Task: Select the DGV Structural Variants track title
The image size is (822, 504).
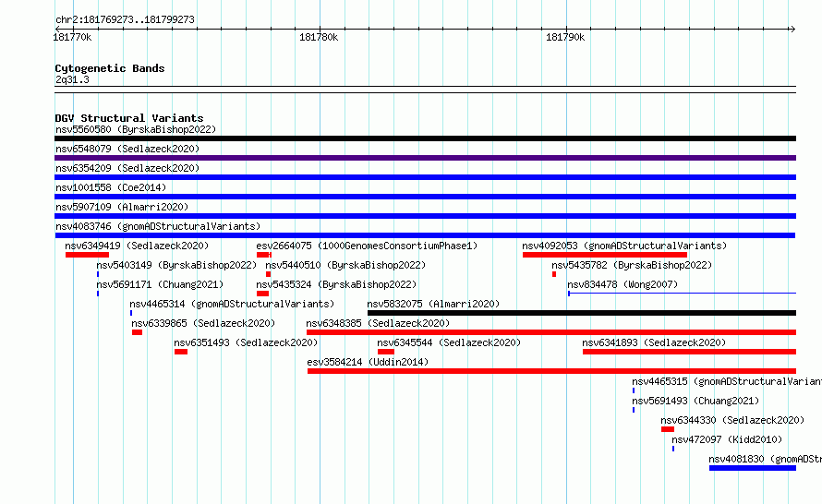Action: point(129,118)
